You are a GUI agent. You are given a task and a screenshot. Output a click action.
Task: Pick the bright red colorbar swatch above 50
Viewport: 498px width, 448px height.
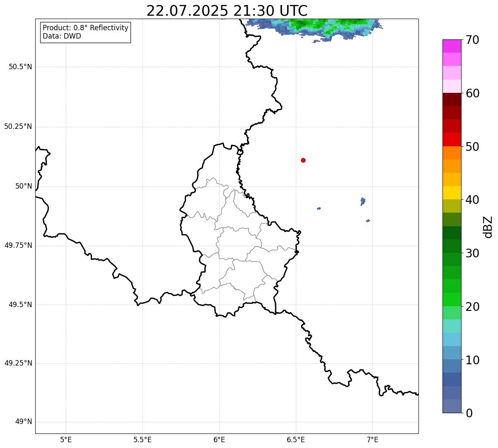pyautogui.click(x=452, y=140)
